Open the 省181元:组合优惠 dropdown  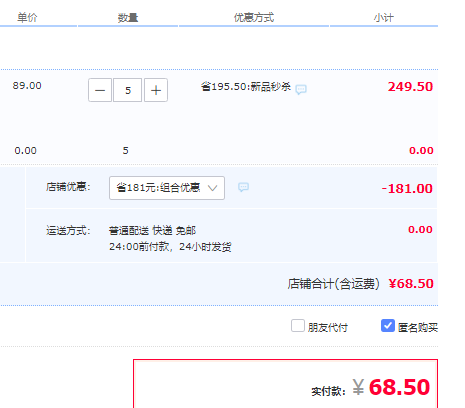point(167,188)
